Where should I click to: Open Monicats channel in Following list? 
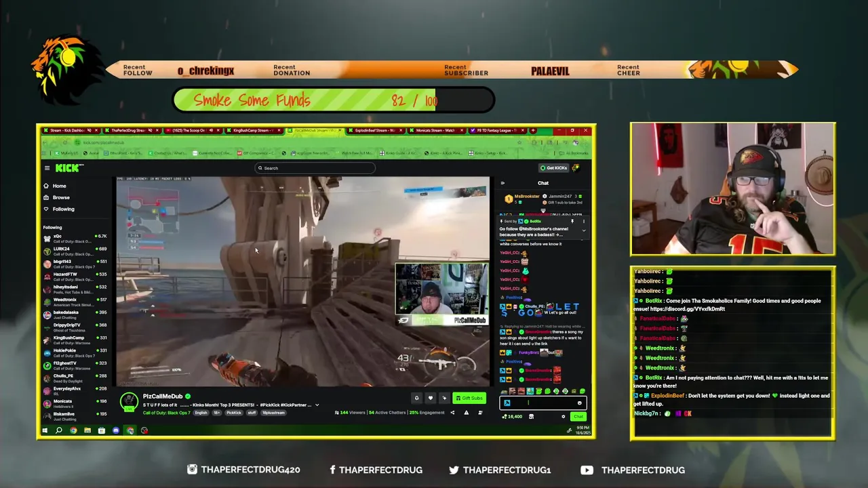click(75, 403)
